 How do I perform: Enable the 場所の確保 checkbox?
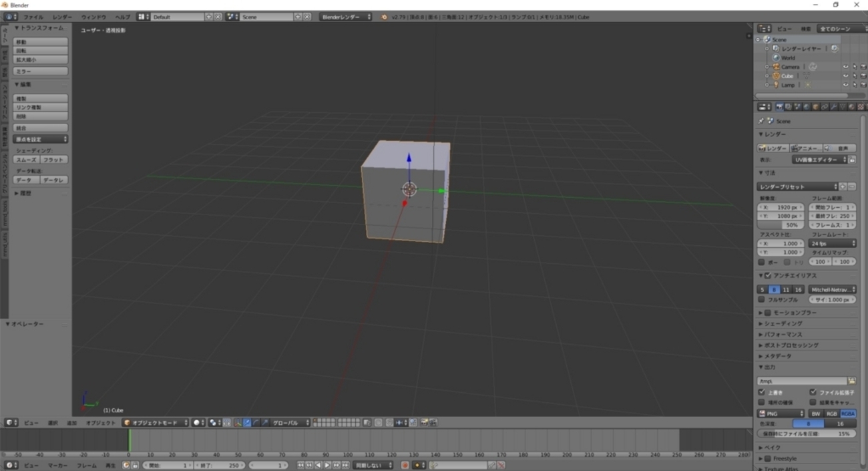tap(761, 402)
